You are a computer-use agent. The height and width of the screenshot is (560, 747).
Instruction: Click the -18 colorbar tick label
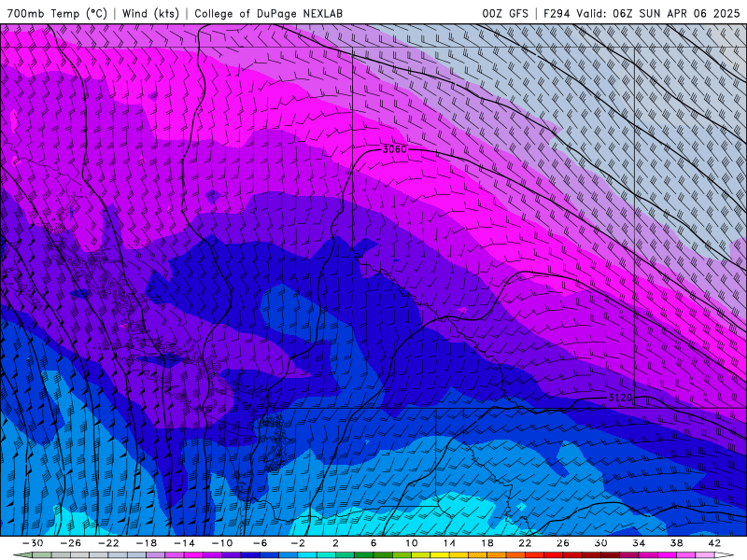coord(147,543)
